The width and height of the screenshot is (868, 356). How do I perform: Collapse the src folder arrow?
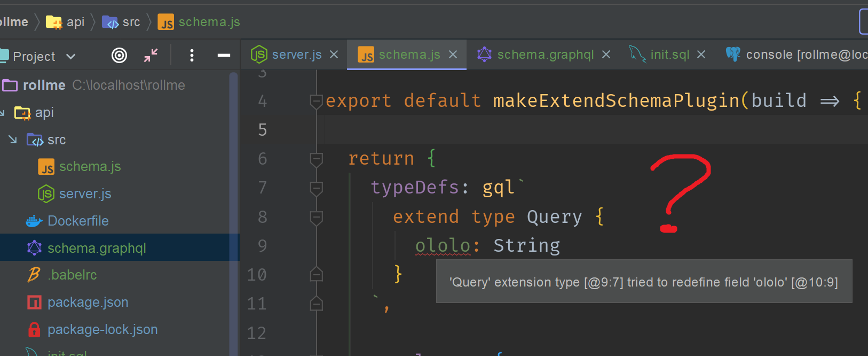[13, 140]
